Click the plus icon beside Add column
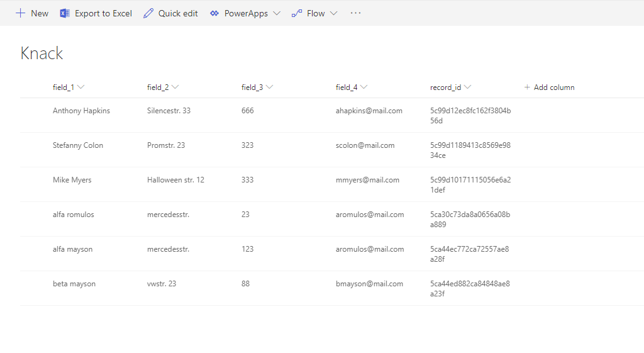This screenshot has width=644, height=353. (x=527, y=87)
